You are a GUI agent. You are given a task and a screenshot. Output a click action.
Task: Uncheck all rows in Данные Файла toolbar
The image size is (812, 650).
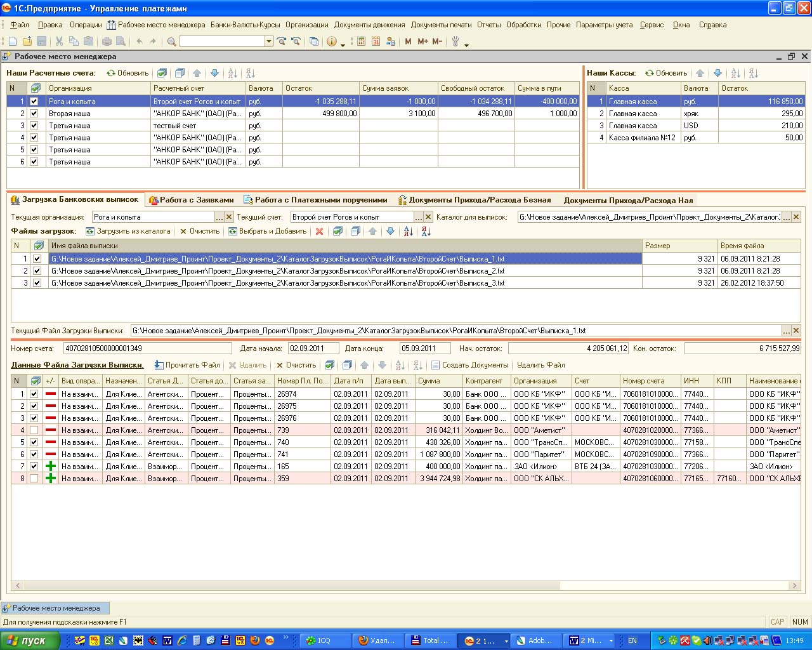click(346, 365)
